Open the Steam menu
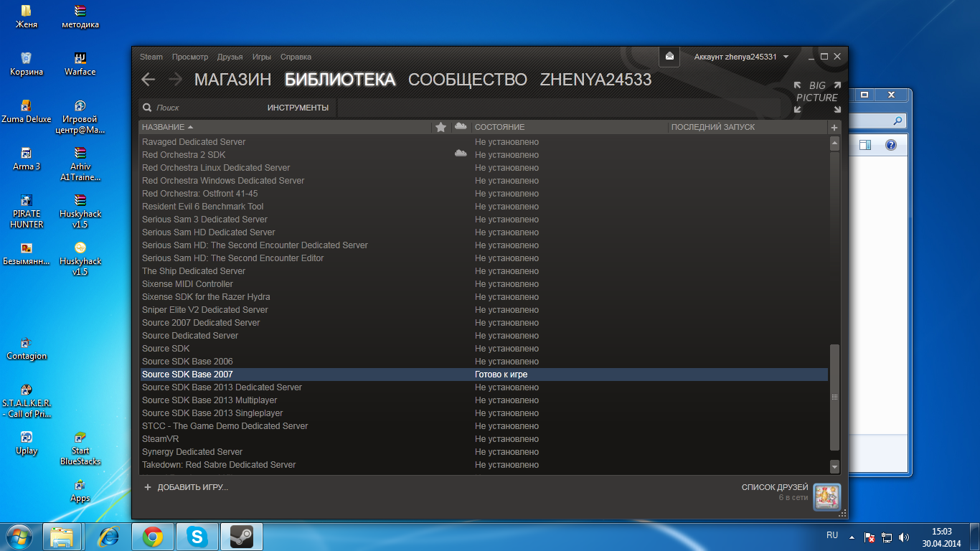Image resolution: width=980 pixels, height=551 pixels. coord(151,57)
